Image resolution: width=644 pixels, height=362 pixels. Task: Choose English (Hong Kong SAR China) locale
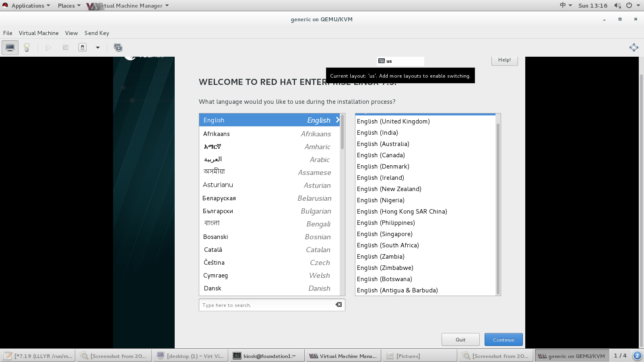click(425, 211)
